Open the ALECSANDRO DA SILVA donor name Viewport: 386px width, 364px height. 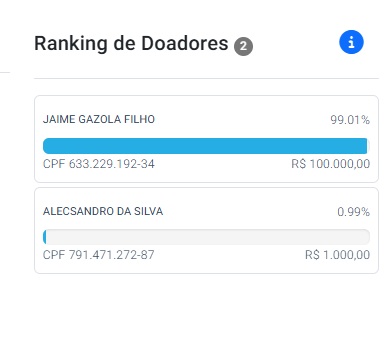point(103,211)
